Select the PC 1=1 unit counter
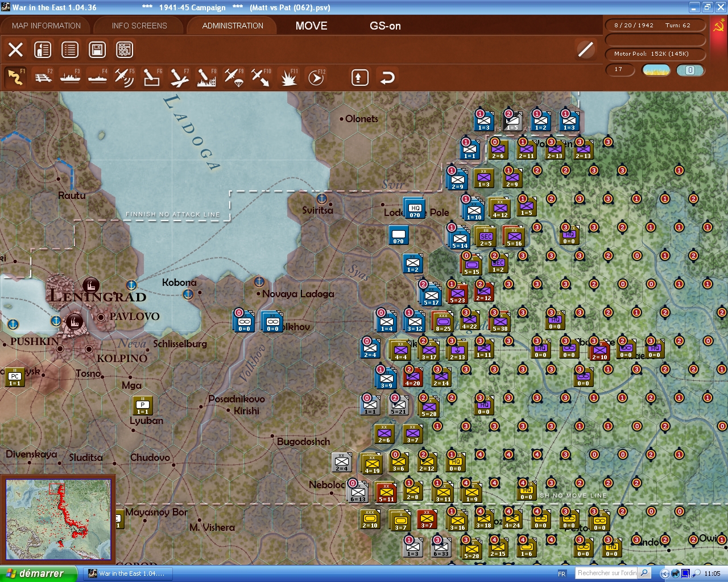Image resolution: width=728 pixels, height=582 pixels. tap(14, 377)
